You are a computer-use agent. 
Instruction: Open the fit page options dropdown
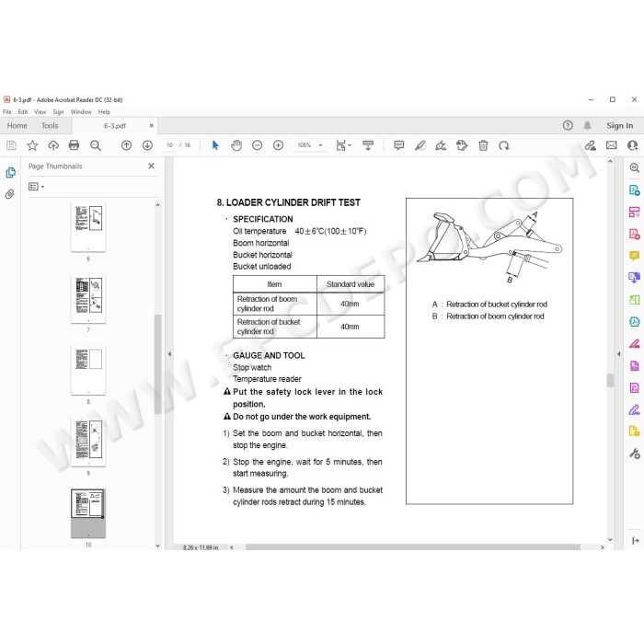point(343,145)
